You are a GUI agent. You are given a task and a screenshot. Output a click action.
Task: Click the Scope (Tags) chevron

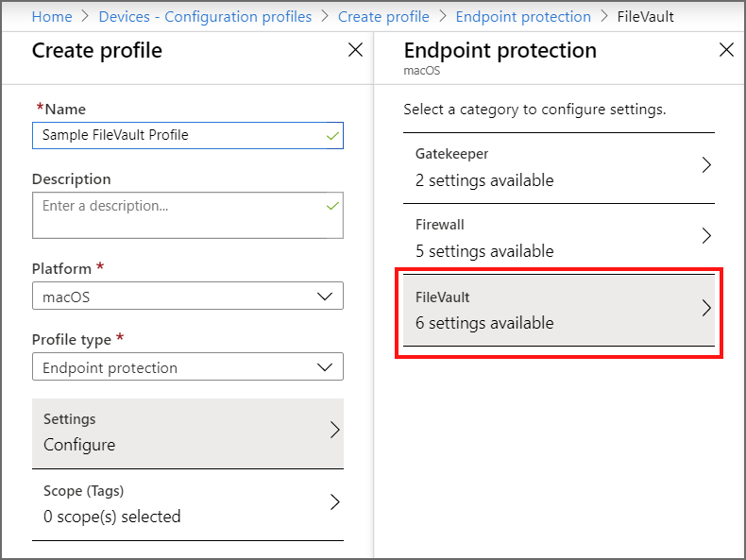coord(334,502)
